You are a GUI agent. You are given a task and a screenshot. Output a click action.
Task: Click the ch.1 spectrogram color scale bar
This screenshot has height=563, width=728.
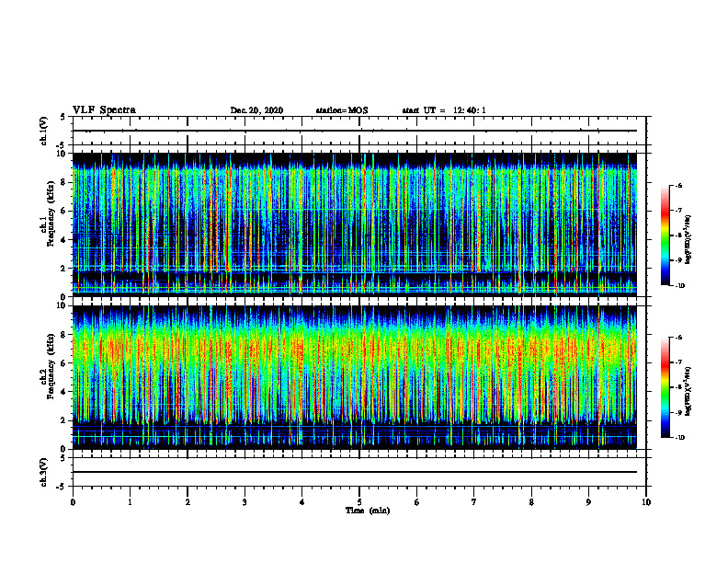coord(665,236)
